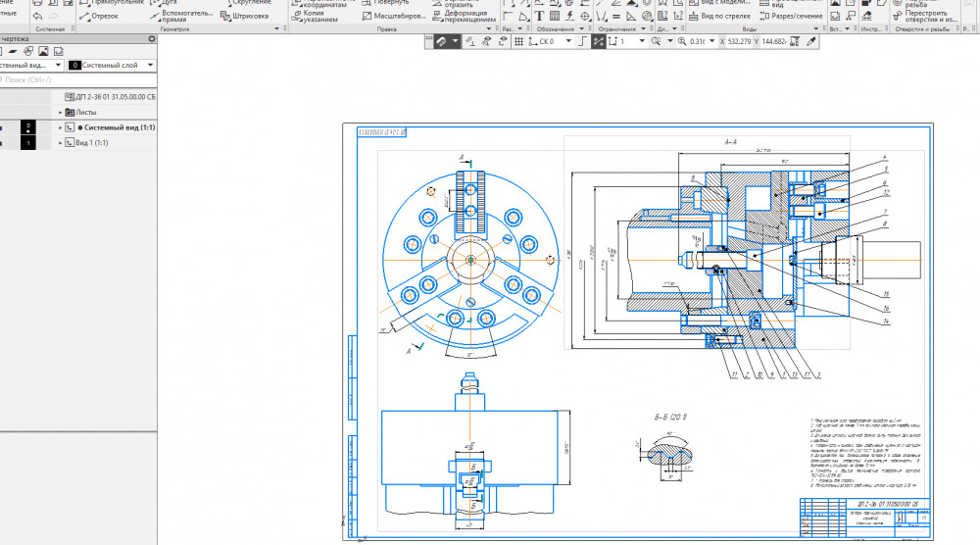Select the Отрезок line tool

pos(97,16)
